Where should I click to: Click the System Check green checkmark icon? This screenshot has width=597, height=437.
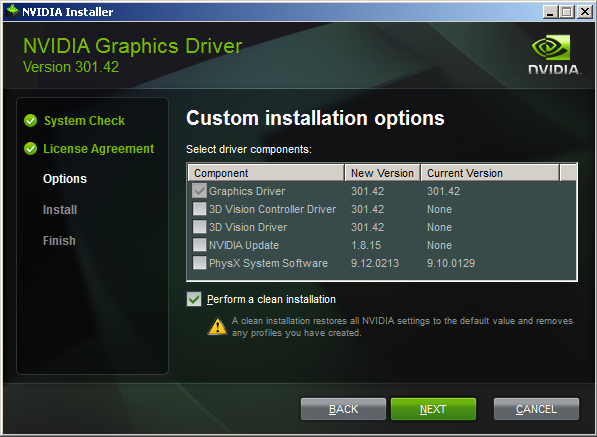[30, 121]
